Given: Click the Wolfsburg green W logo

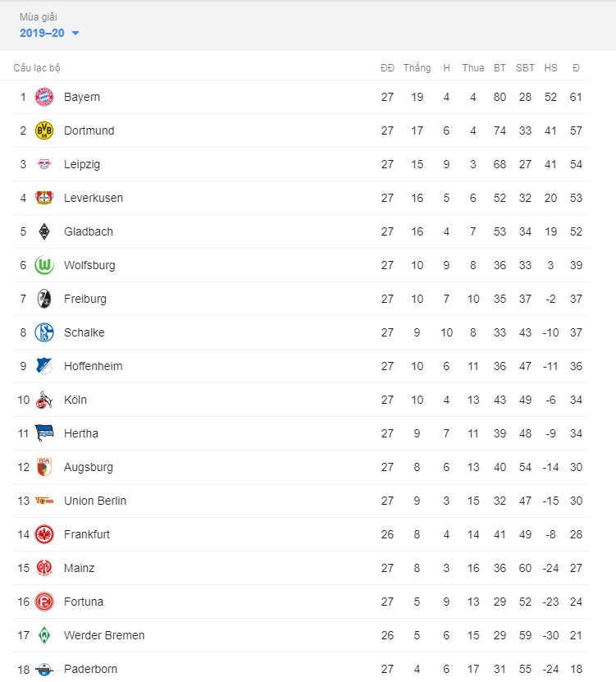Looking at the screenshot, I should pyautogui.click(x=44, y=265).
